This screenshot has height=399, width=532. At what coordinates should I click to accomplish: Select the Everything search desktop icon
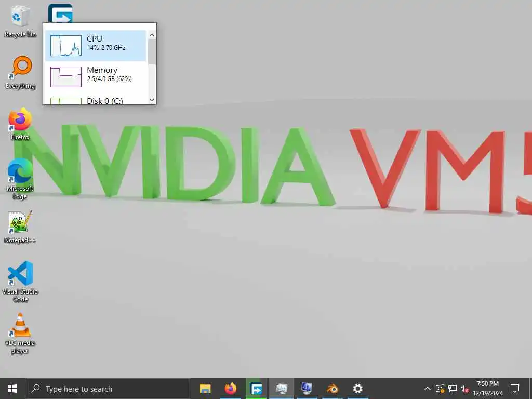click(20, 73)
